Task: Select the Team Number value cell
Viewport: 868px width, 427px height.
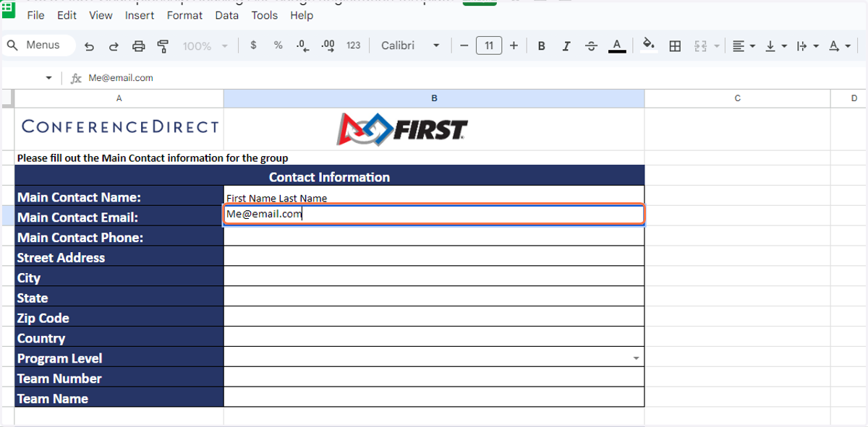Action: [x=434, y=378]
